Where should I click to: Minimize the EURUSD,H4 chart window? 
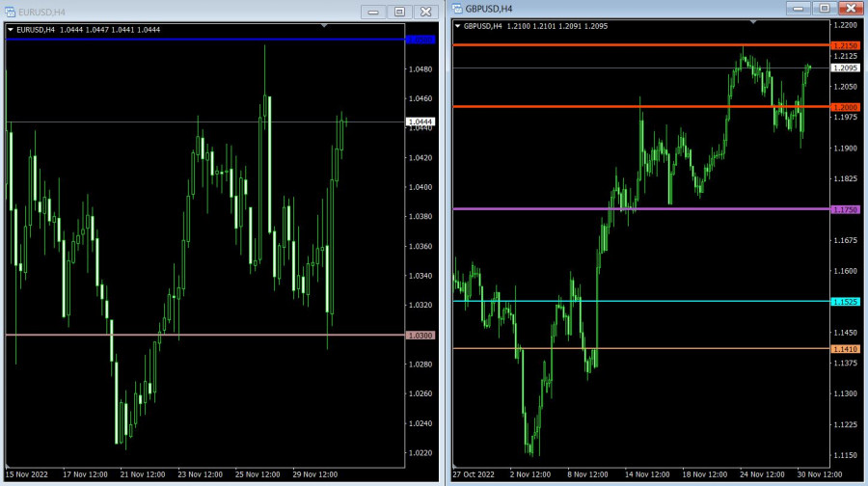pyautogui.click(x=373, y=12)
